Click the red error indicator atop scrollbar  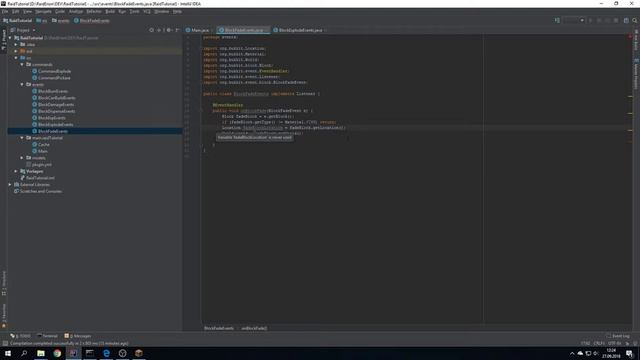click(630, 37)
